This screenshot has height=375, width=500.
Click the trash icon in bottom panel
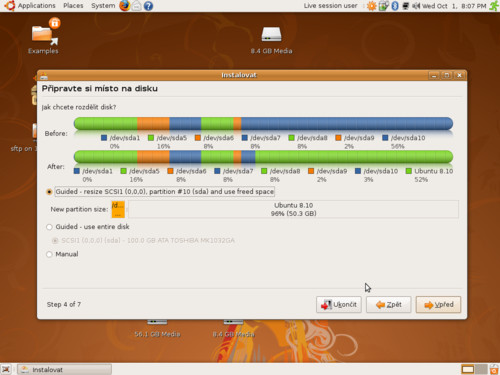point(494,369)
